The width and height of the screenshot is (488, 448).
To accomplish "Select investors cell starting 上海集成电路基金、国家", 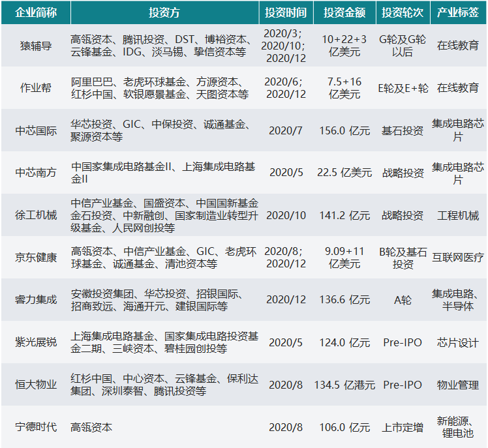I will click(x=164, y=342).
